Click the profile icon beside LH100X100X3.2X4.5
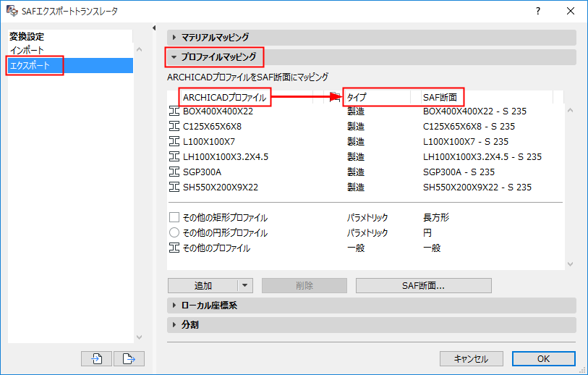This screenshot has width=588, height=375. pos(174,156)
